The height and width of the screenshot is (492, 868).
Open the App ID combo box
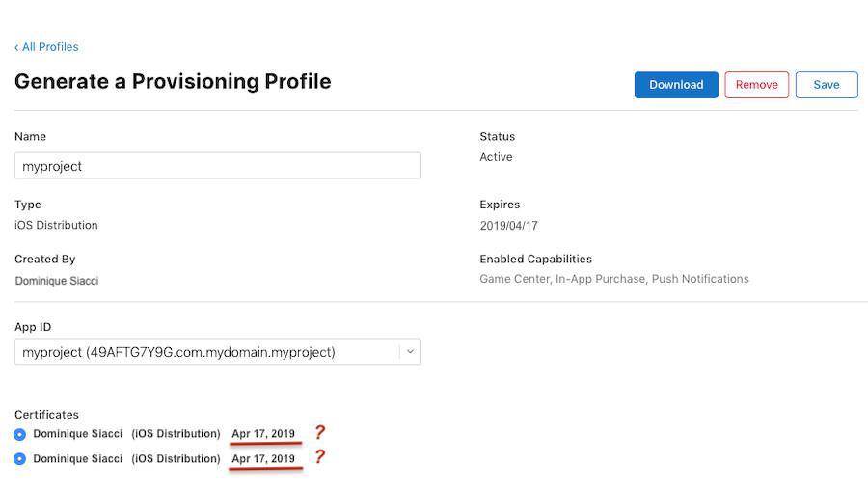(207, 352)
